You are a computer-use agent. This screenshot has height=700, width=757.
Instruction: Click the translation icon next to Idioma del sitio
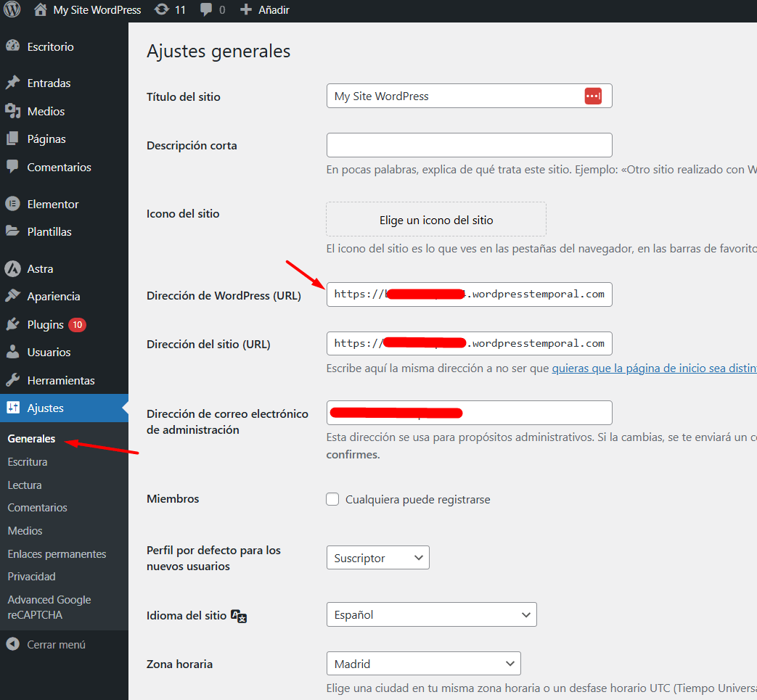click(239, 616)
